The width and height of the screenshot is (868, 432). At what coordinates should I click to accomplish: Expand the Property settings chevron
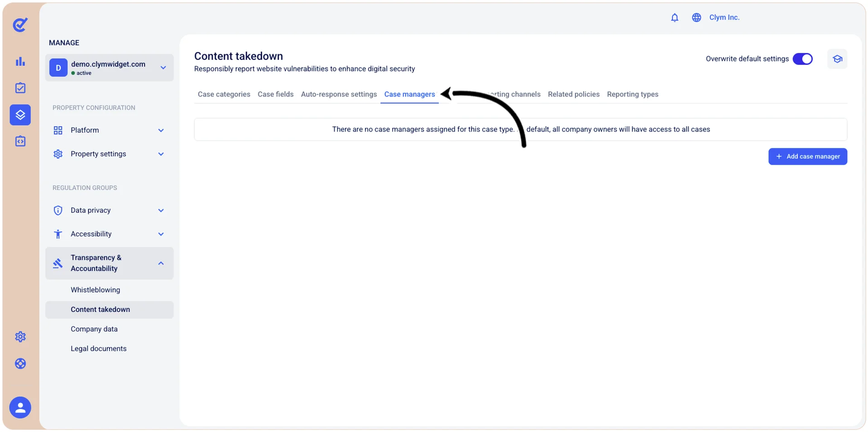click(161, 154)
